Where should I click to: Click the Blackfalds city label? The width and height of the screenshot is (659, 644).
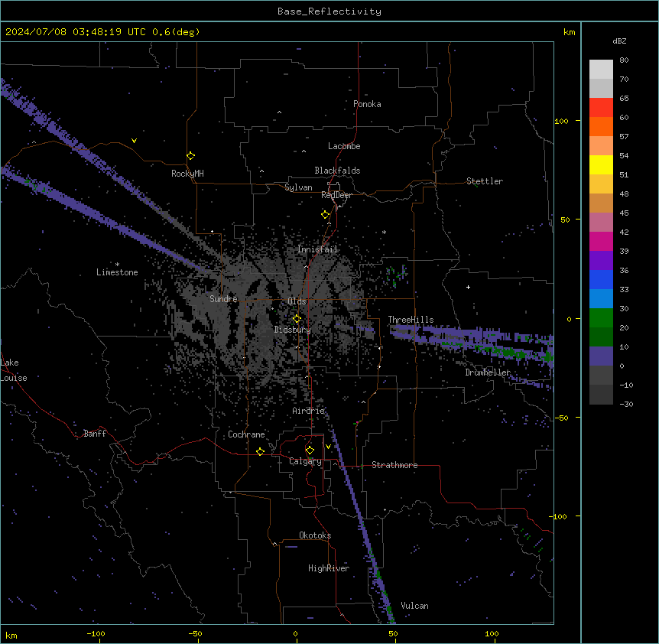tap(337, 171)
